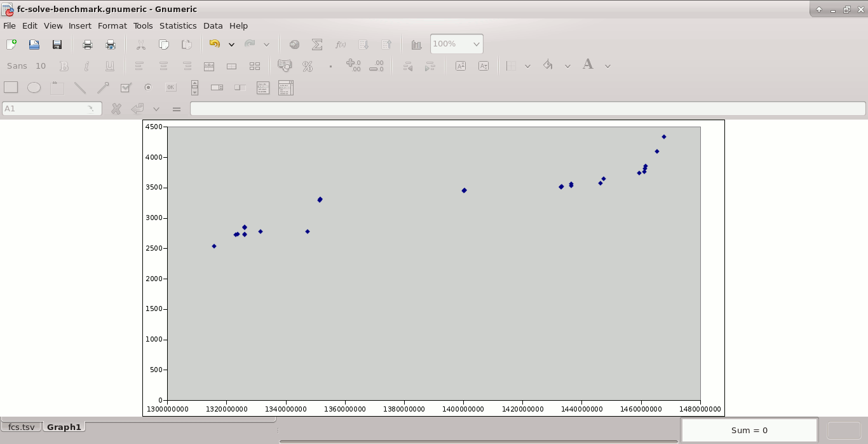Insert an OK button object
868x444 pixels.
pyautogui.click(x=171, y=88)
